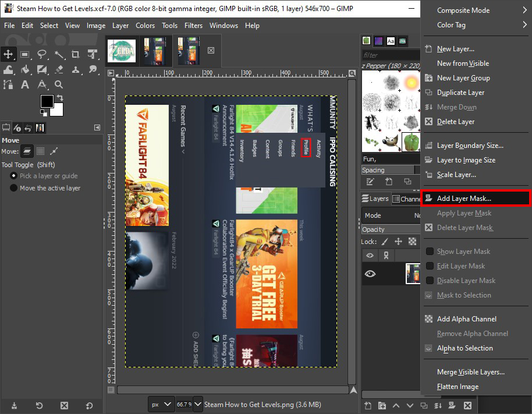This screenshot has width=532, height=414.
Task: Open the px unit dropdown
Action: (x=161, y=404)
